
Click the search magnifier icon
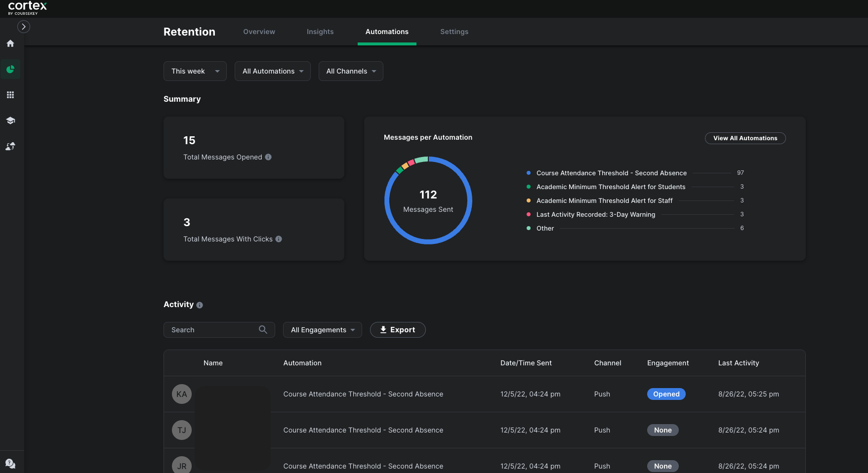pos(263,329)
